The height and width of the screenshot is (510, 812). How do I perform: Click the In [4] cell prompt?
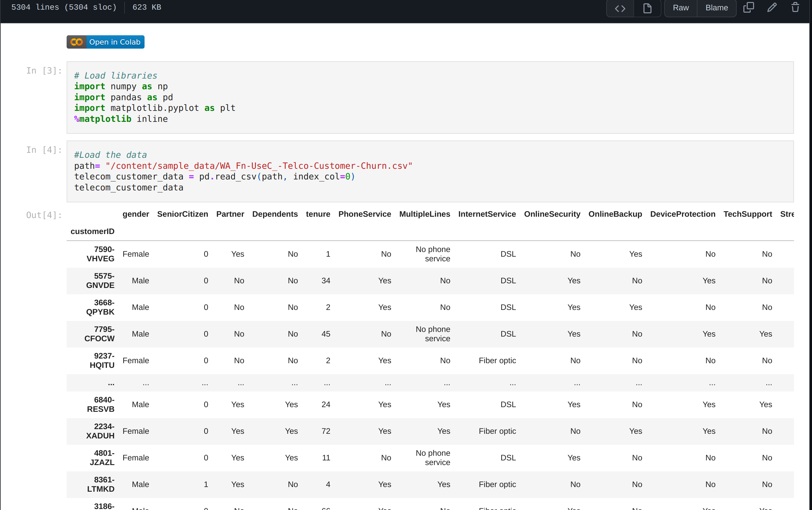pyautogui.click(x=44, y=150)
